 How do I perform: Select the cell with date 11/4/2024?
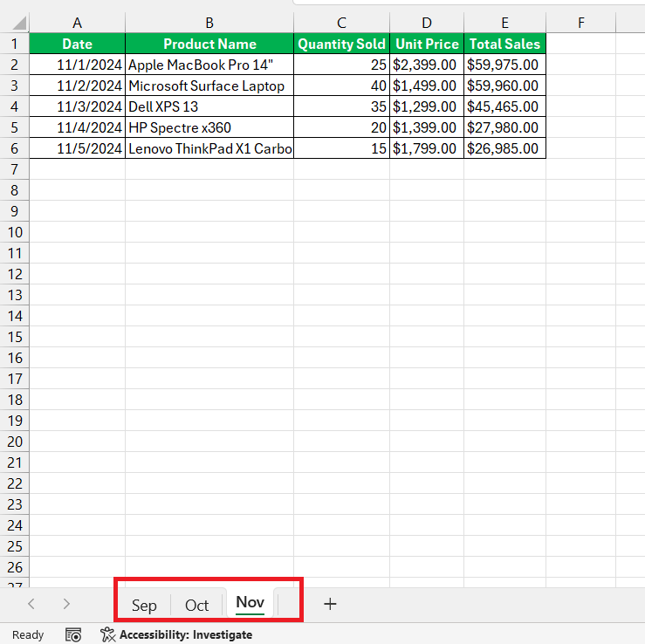click(x=78, y=127)
